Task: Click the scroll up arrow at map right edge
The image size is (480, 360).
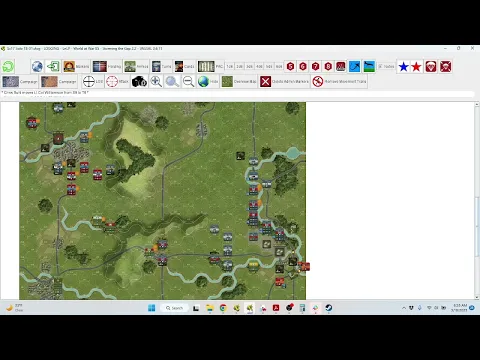Action: coord(477,105)
